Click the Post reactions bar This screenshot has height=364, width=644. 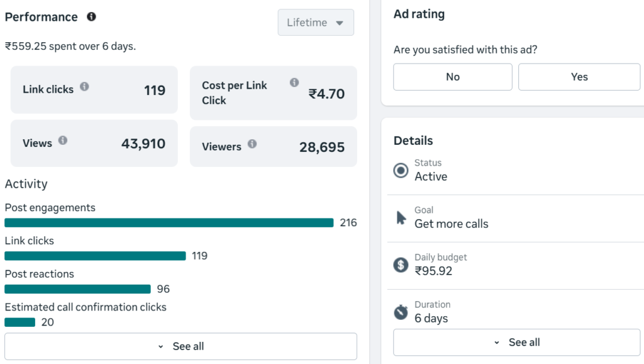point(77,289)
